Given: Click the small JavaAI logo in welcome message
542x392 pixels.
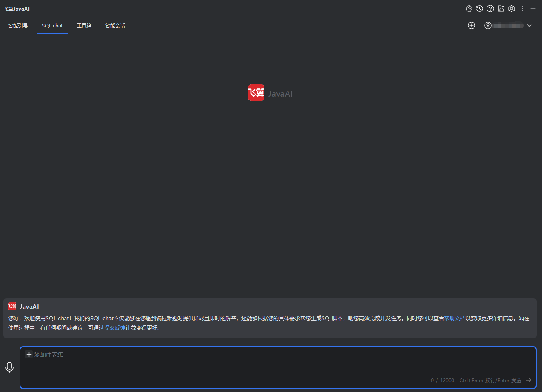Looking at the screenshot, I should click(12, 306).
